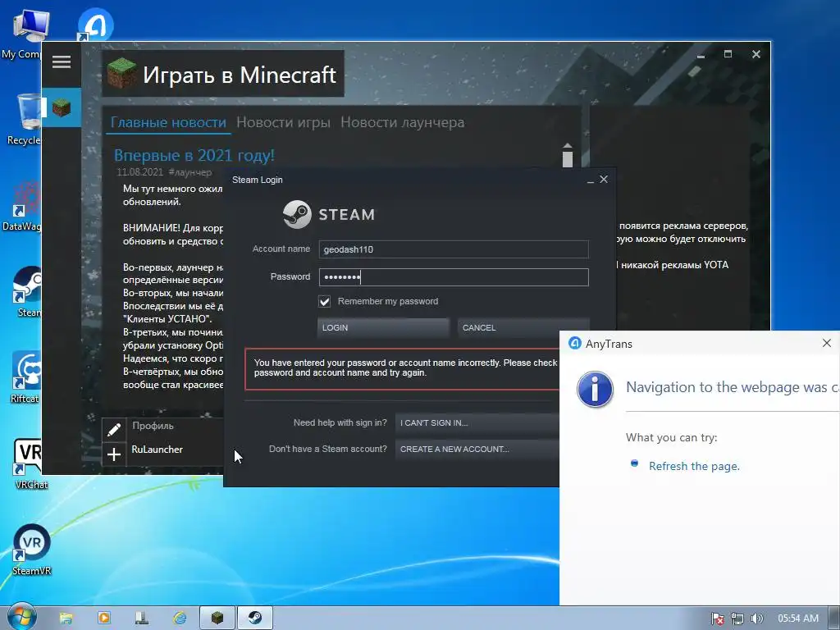Image resolution: width=840 pixels, height=630 pixels.
Task: Close the Steam Login dialog
Action: (x=604, y=180)
